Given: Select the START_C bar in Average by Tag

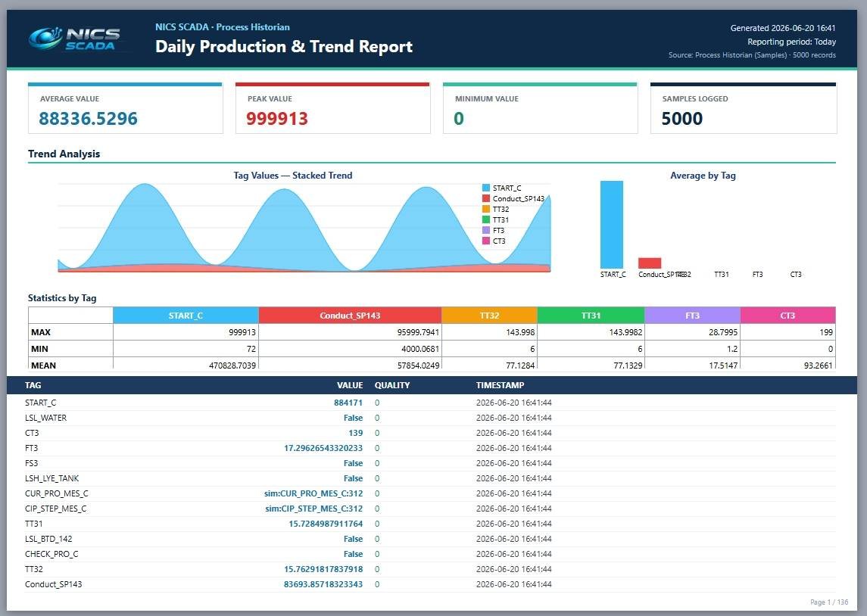Looking at the screenshot, I should (612, 225).
